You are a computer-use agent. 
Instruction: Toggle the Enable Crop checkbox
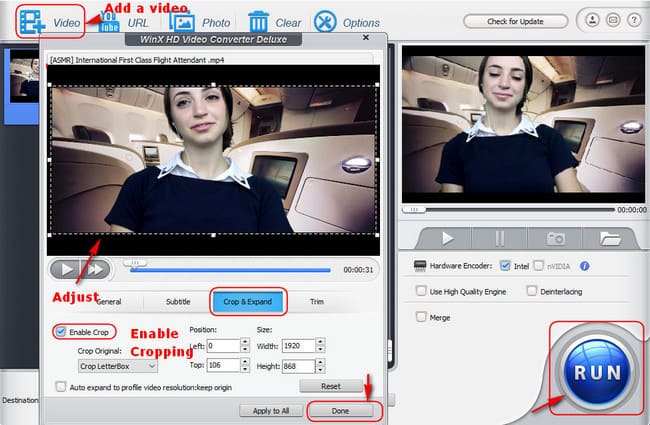coord(61,332)
